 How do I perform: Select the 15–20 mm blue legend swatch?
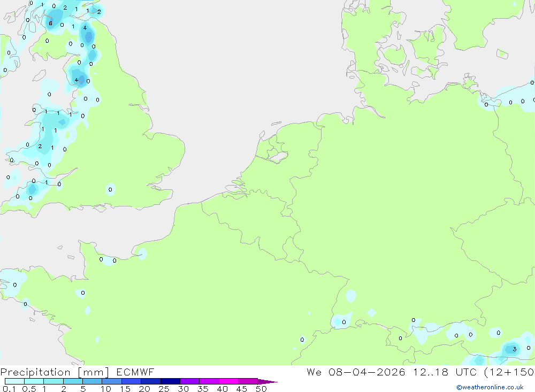pos(132,381)
